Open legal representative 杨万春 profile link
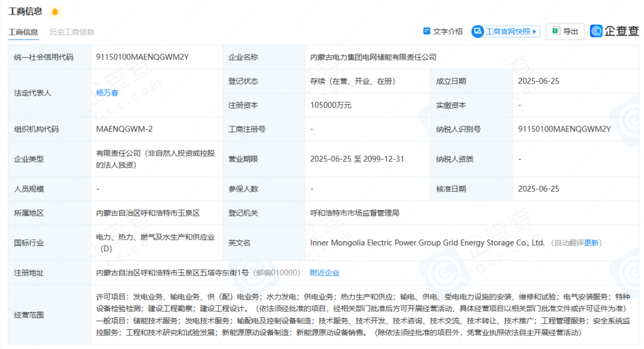The image size is (644, 349). tap(107, 93)
